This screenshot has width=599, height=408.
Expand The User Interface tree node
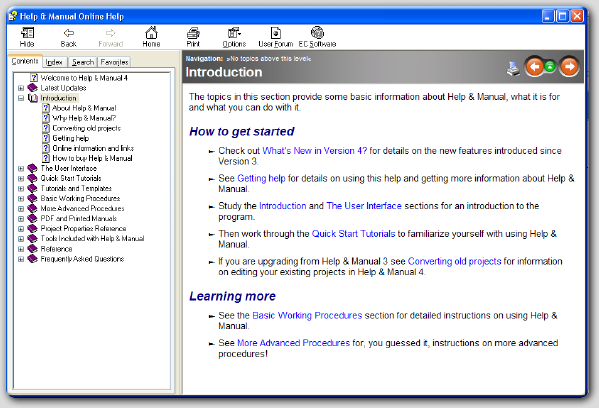(x=21, y=168)
